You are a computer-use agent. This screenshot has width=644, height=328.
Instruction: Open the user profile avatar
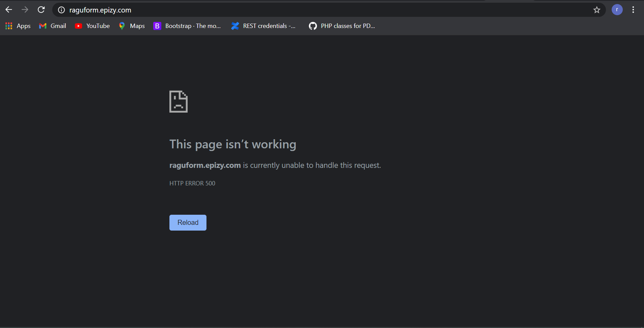[617, 10]
